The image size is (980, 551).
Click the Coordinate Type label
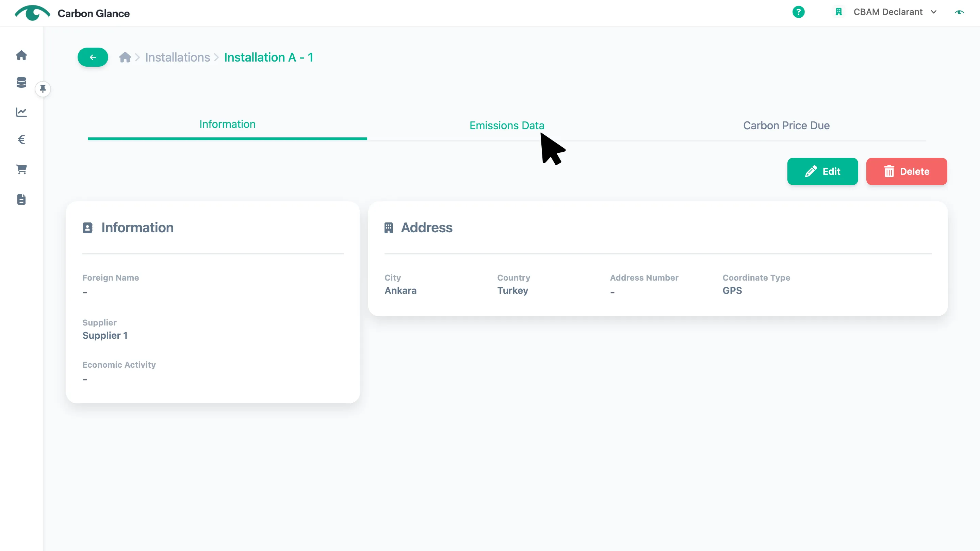pos(756,278)
